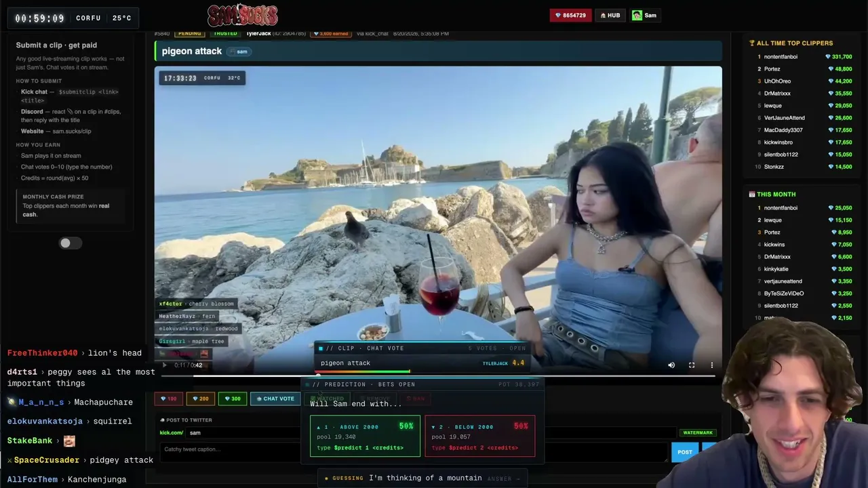Award 100 credits to the clip
Screen dimensions: 868x488
[x=169, y=399]
